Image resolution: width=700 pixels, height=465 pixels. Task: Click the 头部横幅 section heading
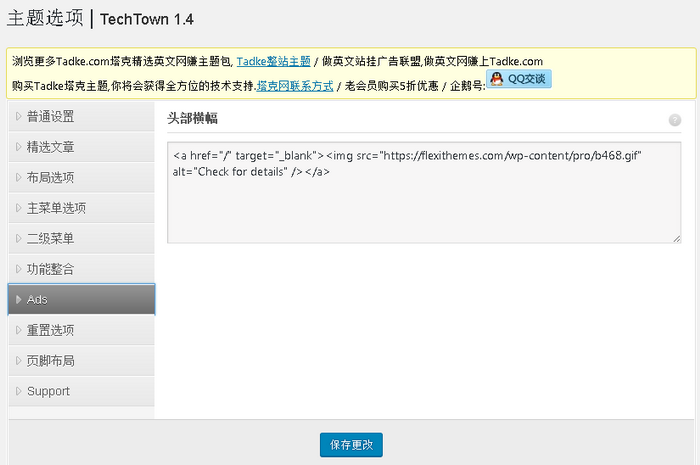192,118
